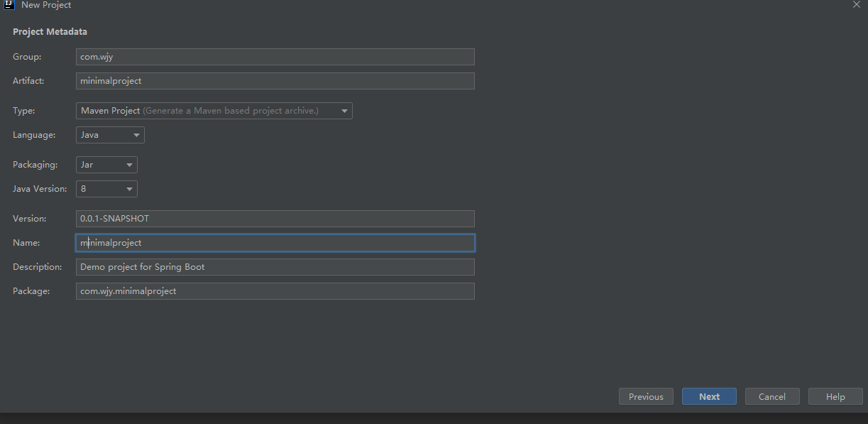The height and width of the screenshot is (424, 868).
Task: Click into the Name field
Action: click(275, 243)
